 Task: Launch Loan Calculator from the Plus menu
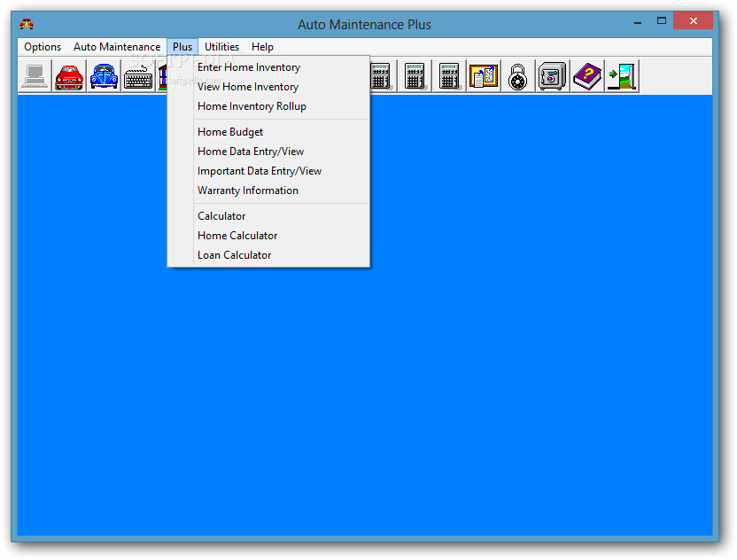pos(268,255)
